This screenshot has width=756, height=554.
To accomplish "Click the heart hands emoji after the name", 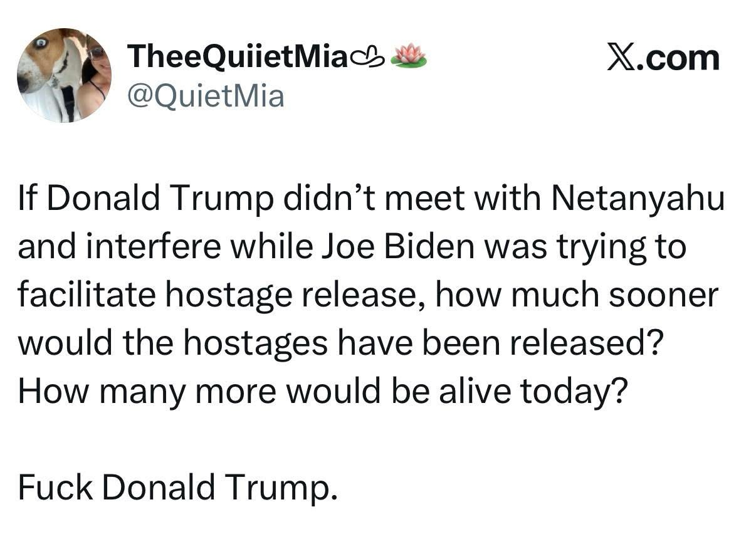I will click(x=367, y=58).
